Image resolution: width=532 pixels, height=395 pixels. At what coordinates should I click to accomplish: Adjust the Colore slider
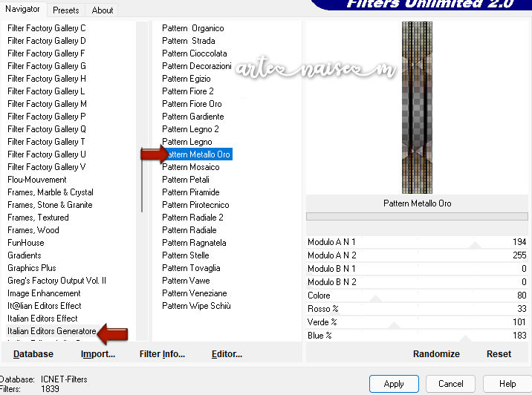417,296
